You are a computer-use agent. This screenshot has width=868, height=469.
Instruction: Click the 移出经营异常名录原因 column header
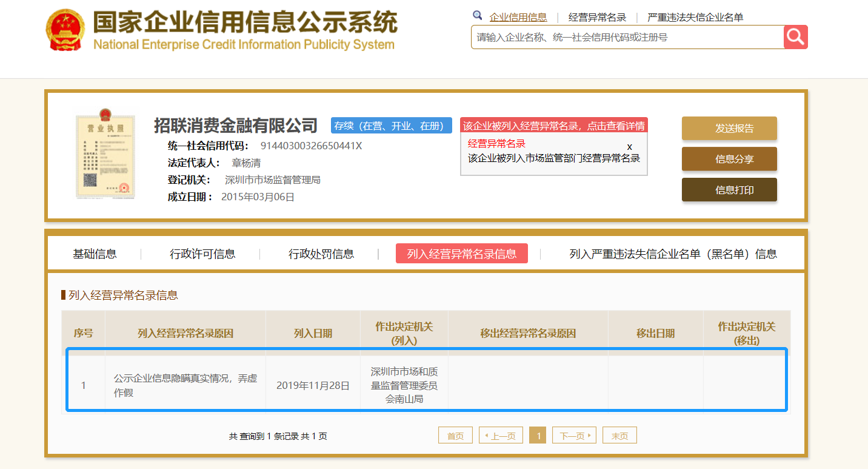pyautogui.click(x=528, y=334)
